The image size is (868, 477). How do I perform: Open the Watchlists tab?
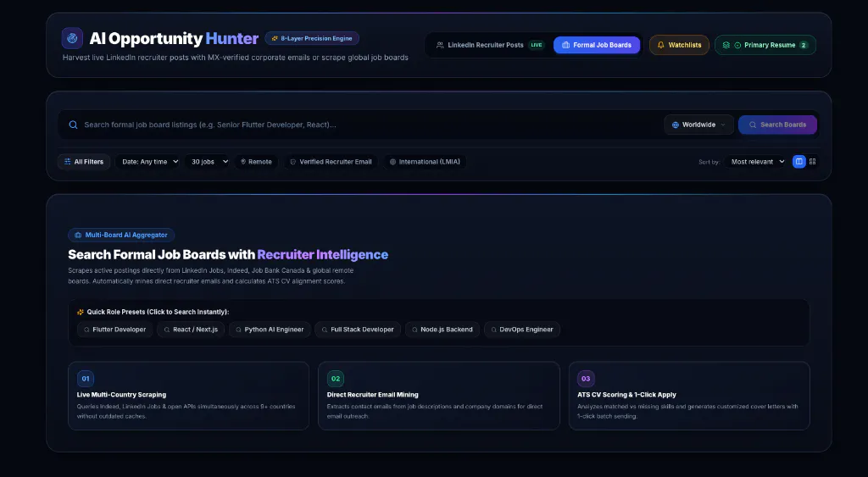pos(679,45)
